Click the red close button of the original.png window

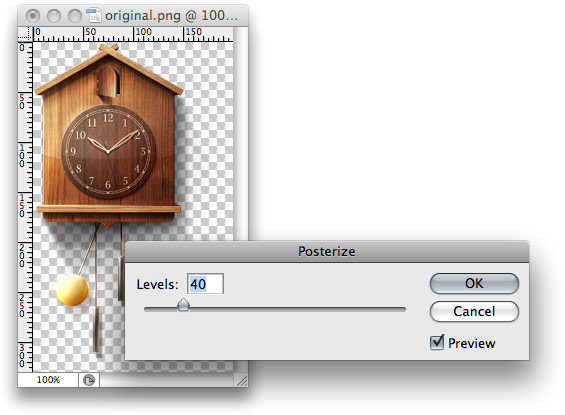(33, 15)
